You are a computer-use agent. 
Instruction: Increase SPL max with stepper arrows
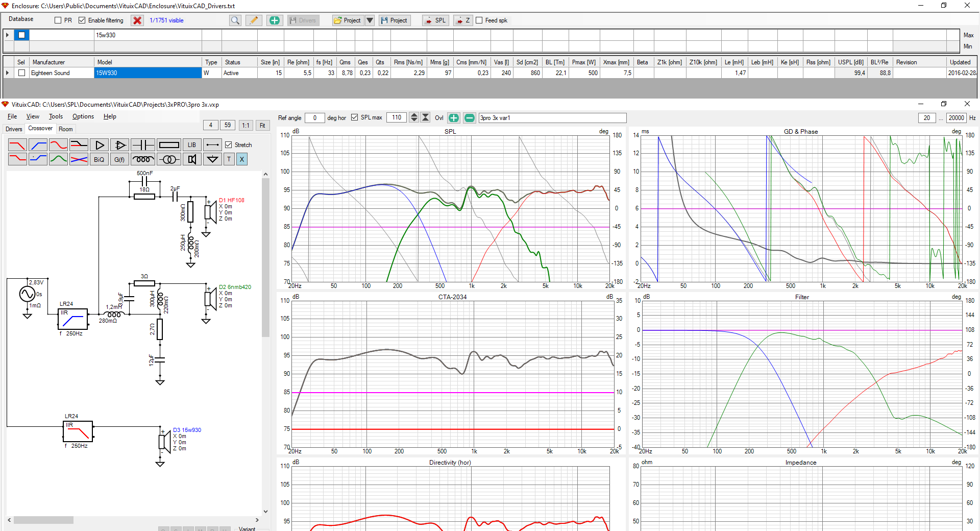pyautogui.click(x=414, y=115)
